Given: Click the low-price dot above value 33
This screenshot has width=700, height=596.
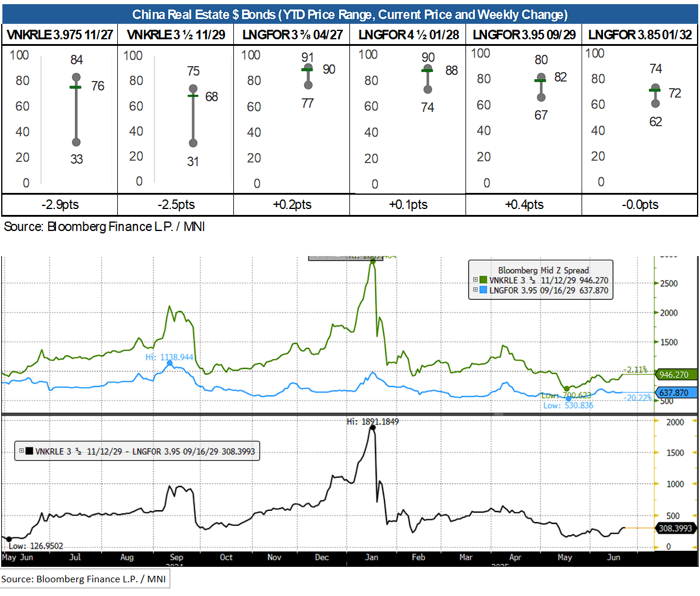Looking at the screenshot, I should (x=76, y=142).
